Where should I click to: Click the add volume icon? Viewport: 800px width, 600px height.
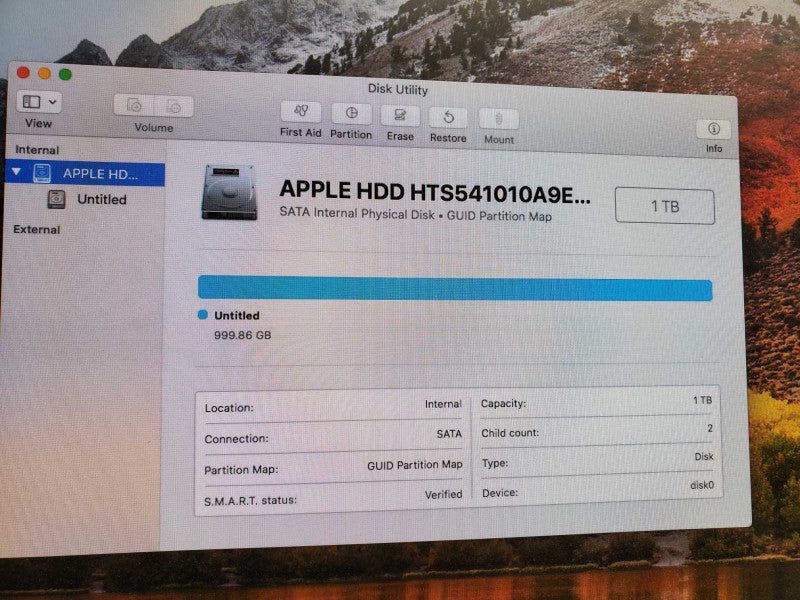tap(134, 106)
